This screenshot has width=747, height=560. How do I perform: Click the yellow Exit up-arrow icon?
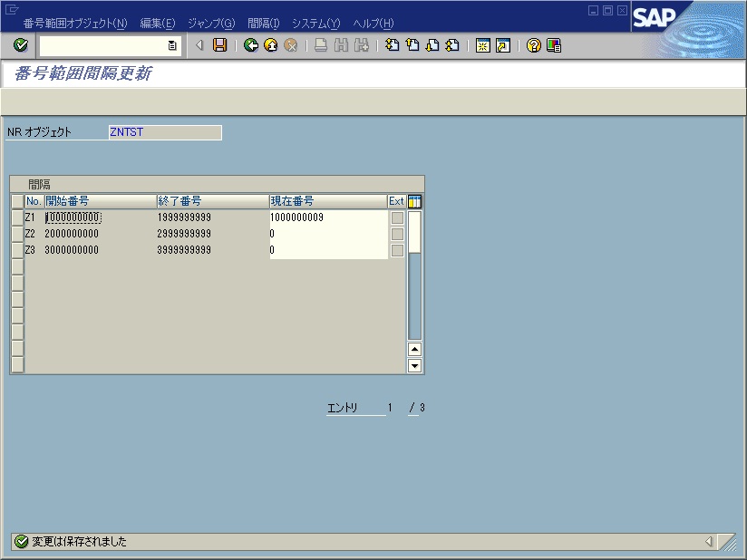[270, 45]
